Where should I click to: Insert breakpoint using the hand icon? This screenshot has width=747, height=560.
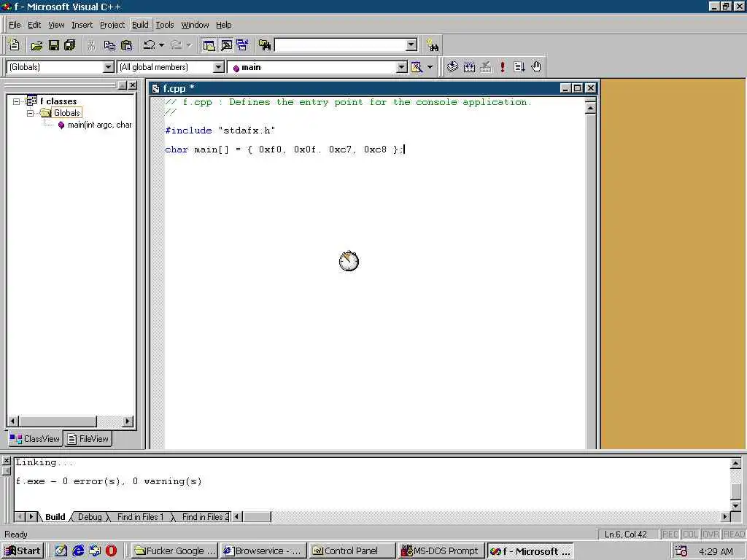(x=536, y=67)
